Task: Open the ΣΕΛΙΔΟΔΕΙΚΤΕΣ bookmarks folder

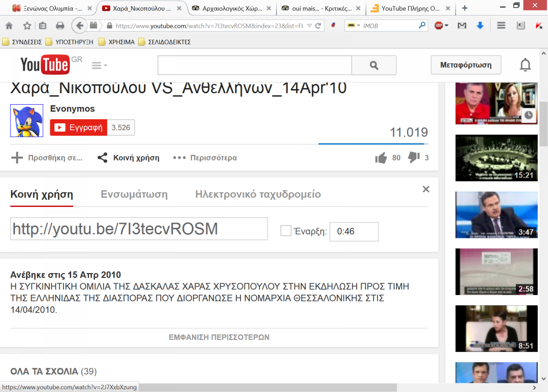Action: click(x=164, y=42)
